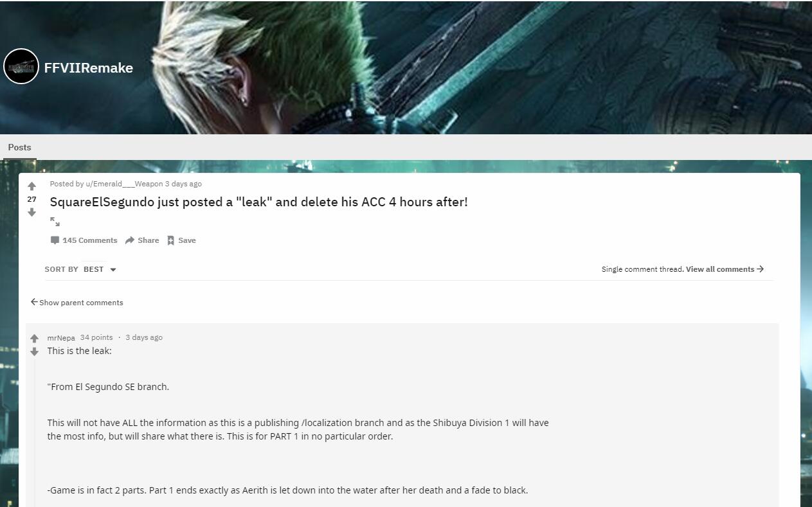
Task: Open the FFVIIRemake community title
Action: point(89,67)
